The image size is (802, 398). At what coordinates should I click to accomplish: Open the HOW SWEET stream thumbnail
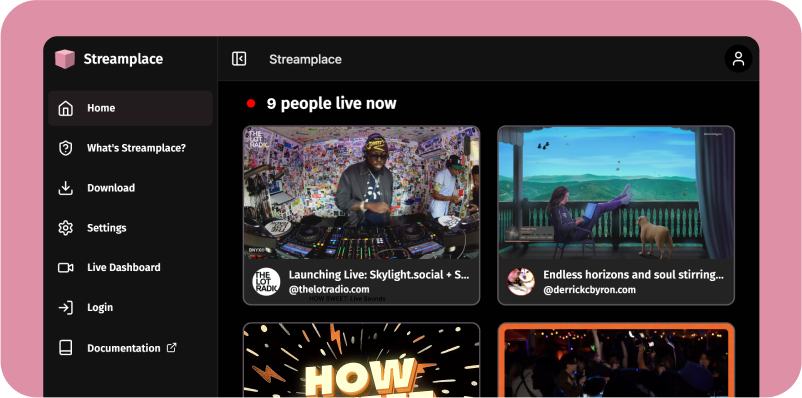[362, 360]
